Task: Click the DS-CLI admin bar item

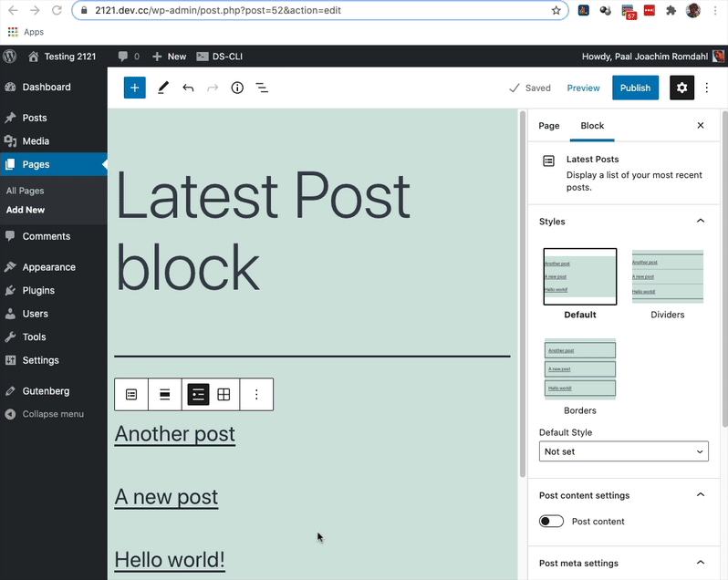Action: pos(219,57)
